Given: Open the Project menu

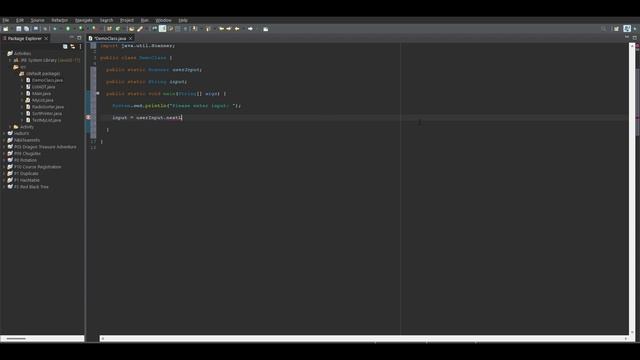Looking at the screenshot, I should tap(127, 20).
